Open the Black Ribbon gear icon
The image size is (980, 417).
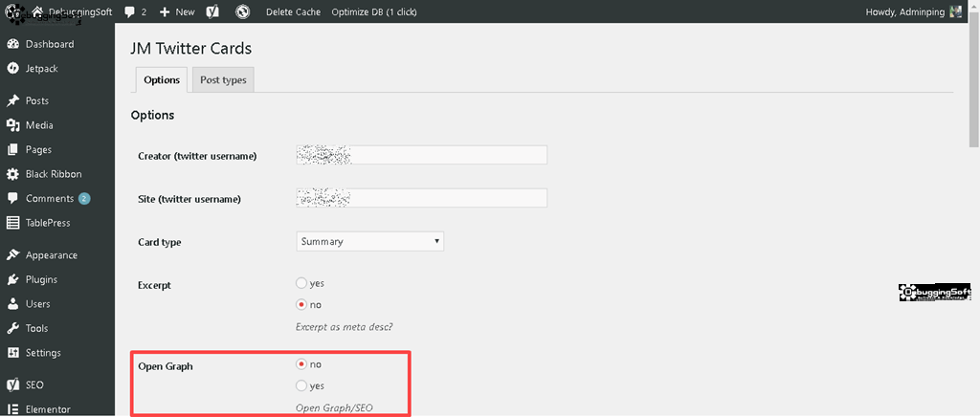pyautogui.click(x=12, y=174)
